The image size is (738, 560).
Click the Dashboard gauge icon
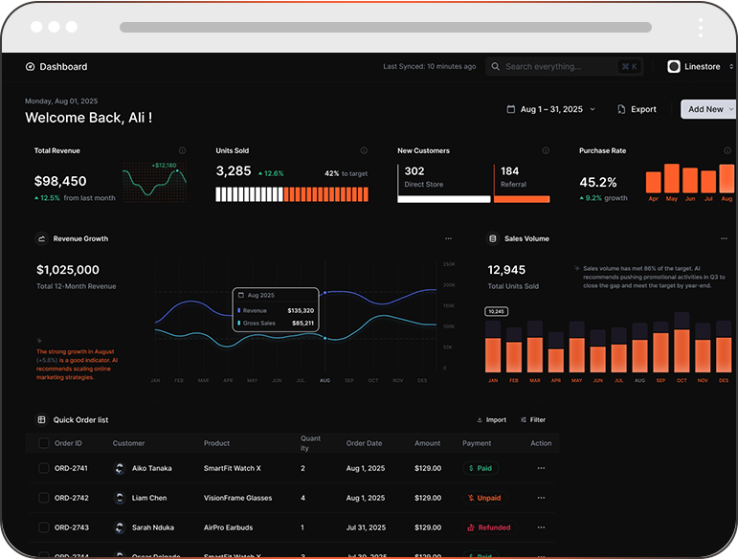(x=30, y=67)
